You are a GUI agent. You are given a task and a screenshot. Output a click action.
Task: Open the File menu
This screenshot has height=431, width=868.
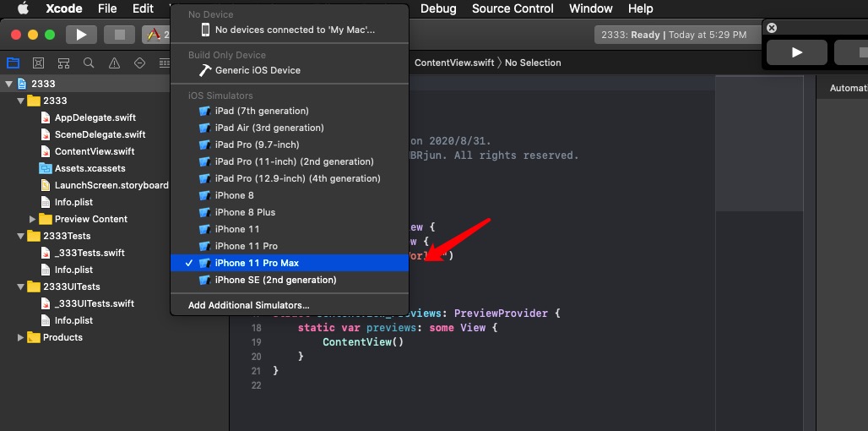(x=107, y=8)
